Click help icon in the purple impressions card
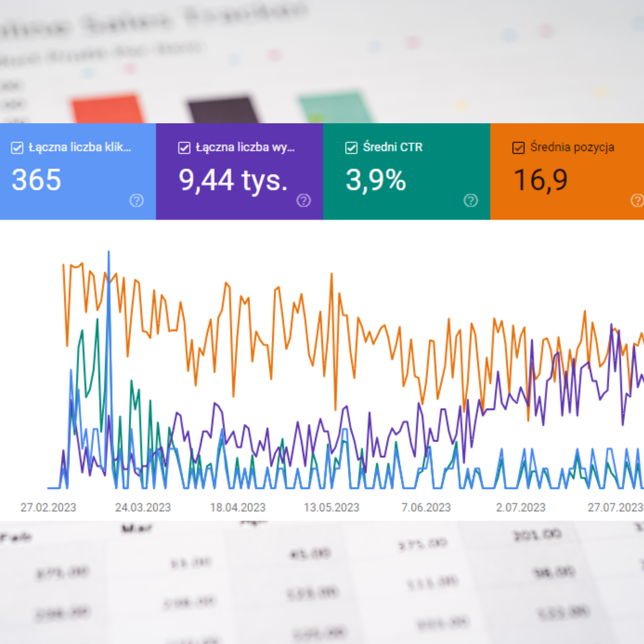Viewport: 644px width, 644px height. [x=303, y=201]
